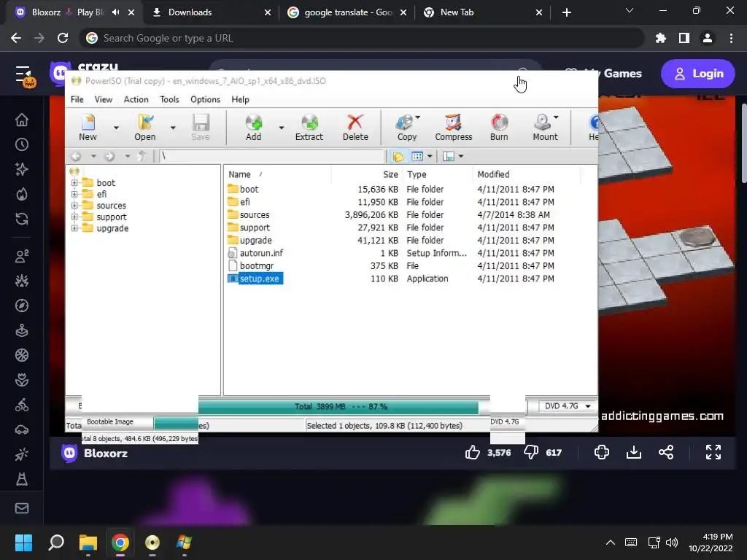Open taskbar search magnifier
Screen dimensions: 747x560
click(56, 542)
